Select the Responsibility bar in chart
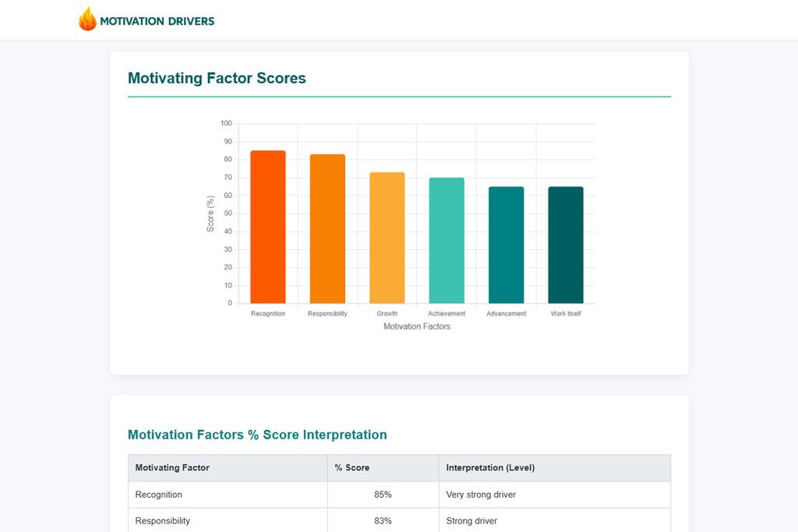The image size is (798, 532). point(327,228)
